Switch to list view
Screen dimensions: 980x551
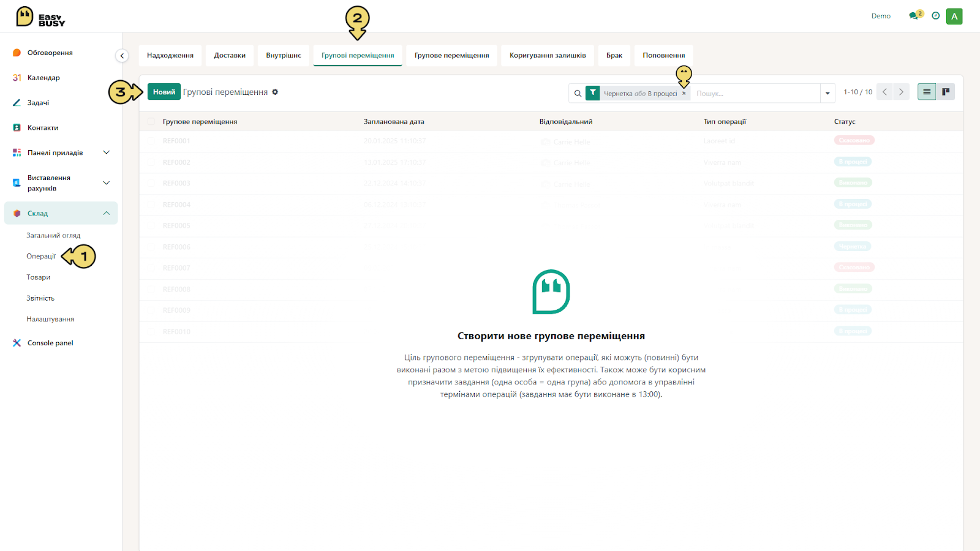pyautogui.click(x=927, y=92)
